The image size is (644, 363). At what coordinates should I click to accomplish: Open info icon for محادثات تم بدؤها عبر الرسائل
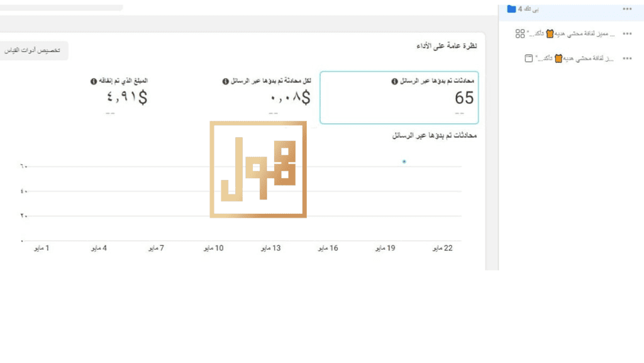pyautogui.click(x=394, y=81)
